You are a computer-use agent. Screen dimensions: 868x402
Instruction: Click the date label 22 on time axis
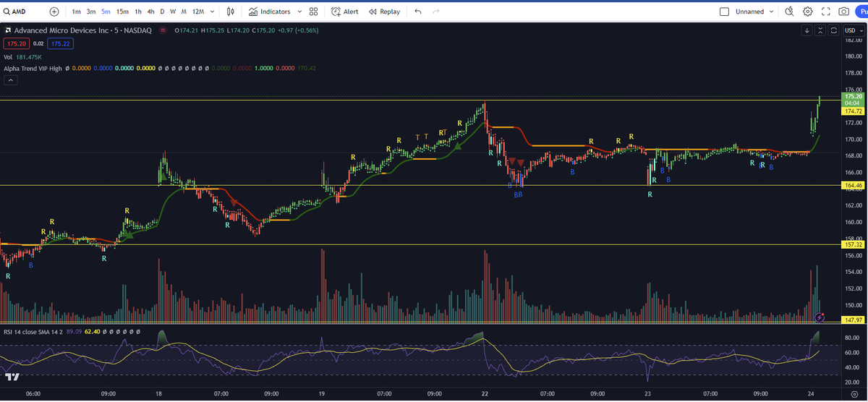485,394
